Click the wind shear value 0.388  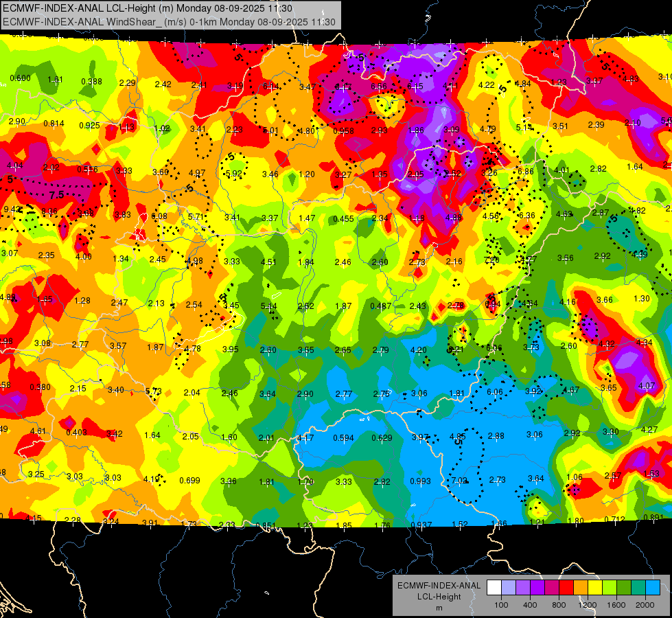click(x=92, y=82)
